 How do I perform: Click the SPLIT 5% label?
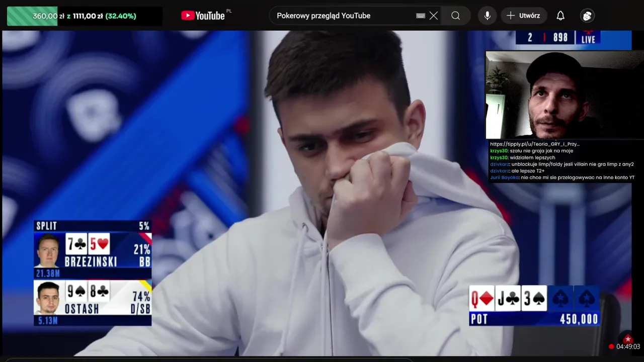pos(93,226)
